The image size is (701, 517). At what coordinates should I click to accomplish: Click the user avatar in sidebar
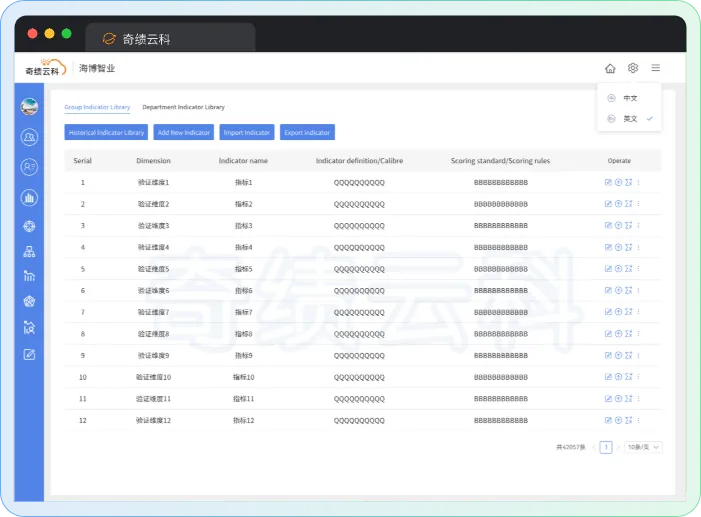point(29,106)
